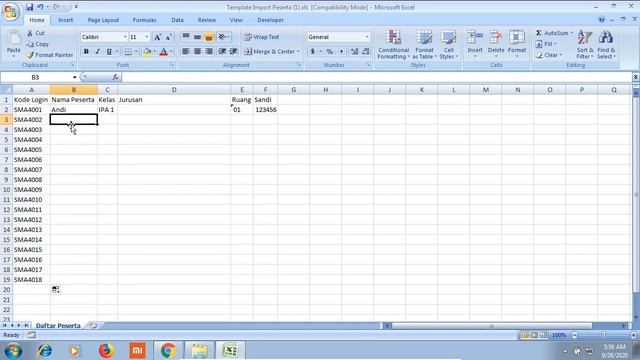Click Format as Table button

coord(424,45)
